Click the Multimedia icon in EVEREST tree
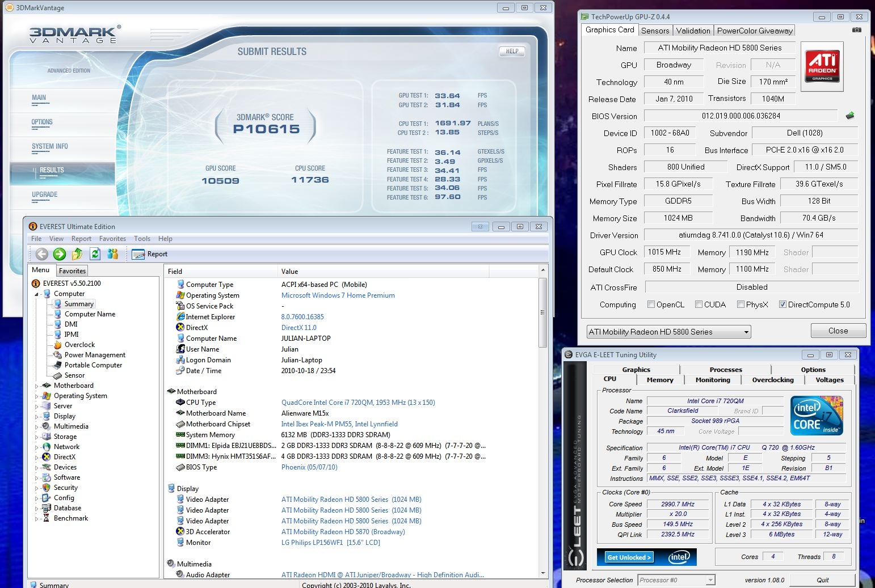The image size is (875, 588). (47, 426)
